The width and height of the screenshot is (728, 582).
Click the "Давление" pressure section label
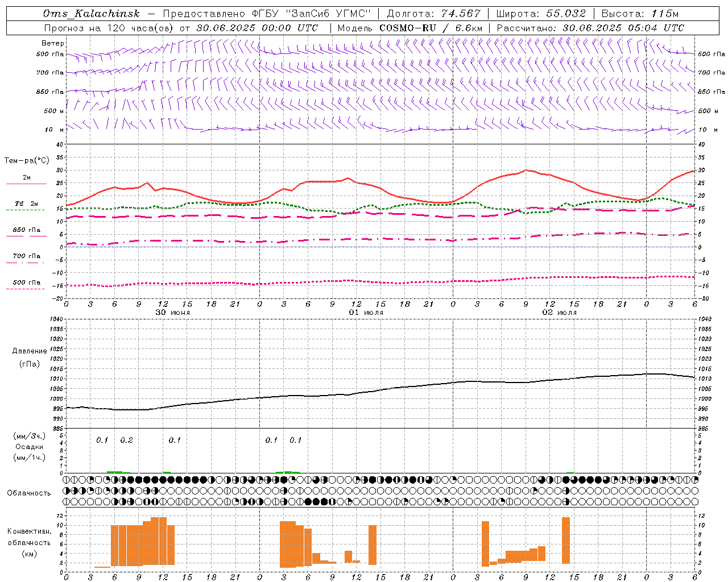tap(30, 351)
